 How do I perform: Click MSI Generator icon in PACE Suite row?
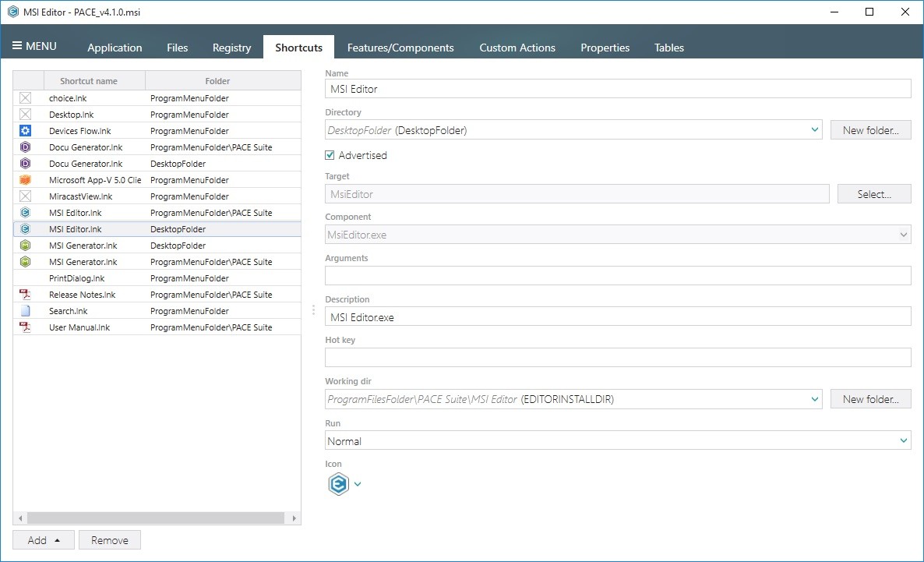[26, 262]
